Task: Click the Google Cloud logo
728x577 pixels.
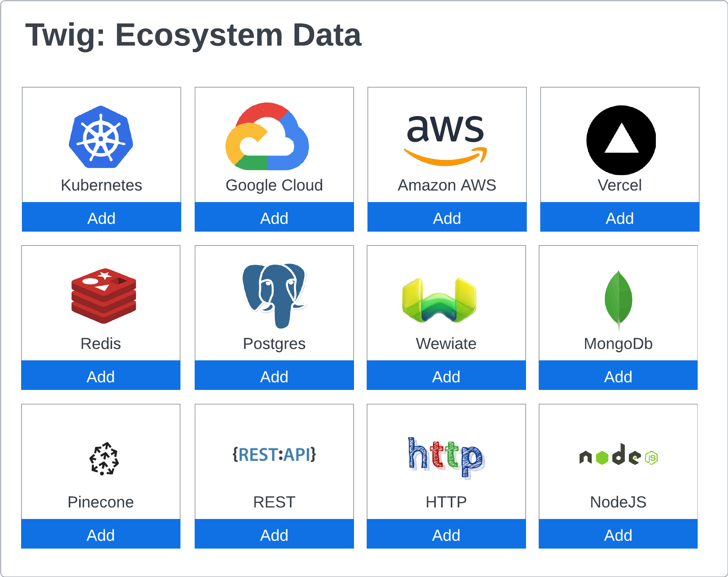Action: (267, 137)
